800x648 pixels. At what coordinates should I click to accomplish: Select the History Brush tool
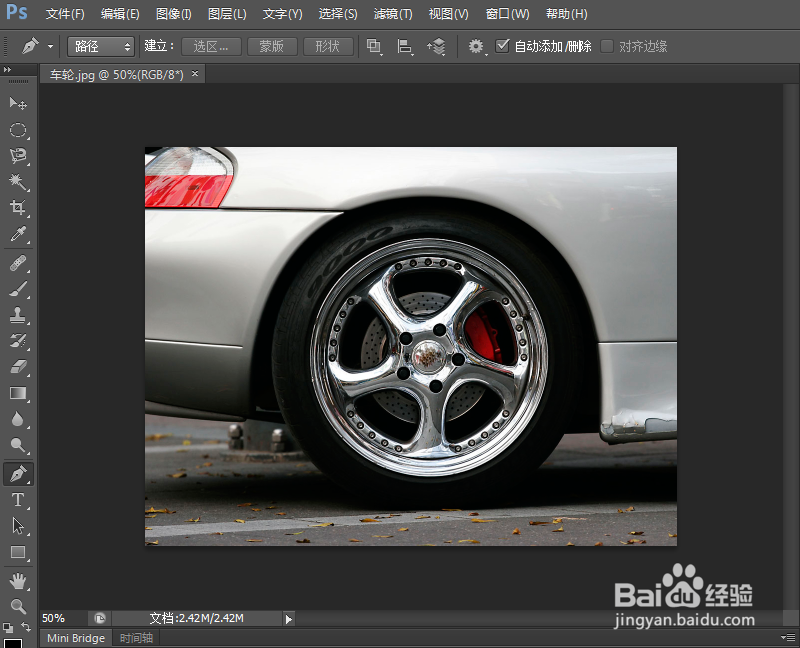coord(18,341)
